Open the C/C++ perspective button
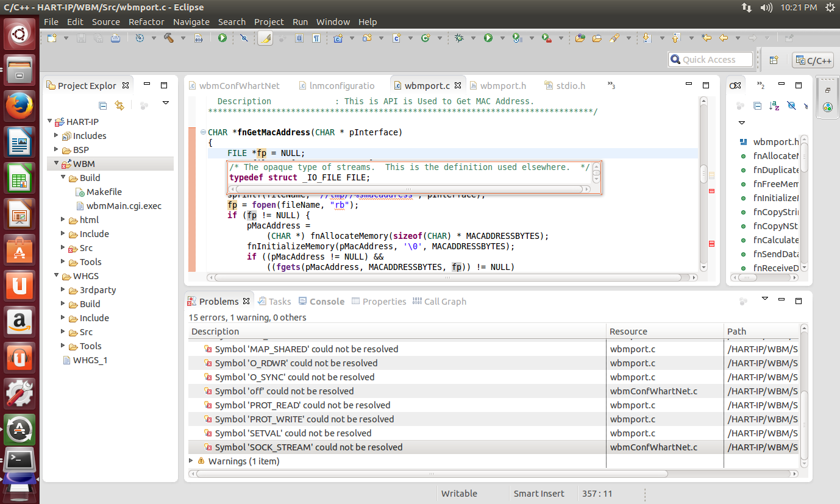The width and height of the screenshot is (840, 504). click(813, 60)
